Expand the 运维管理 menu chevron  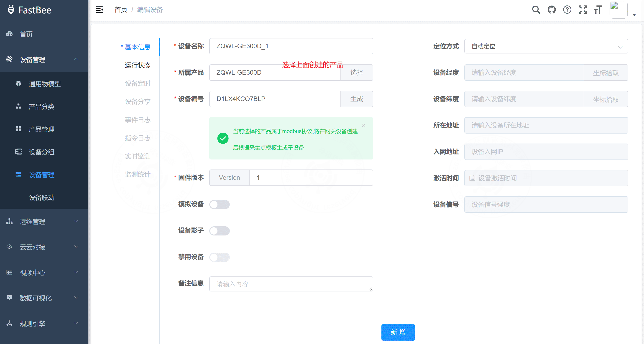point(76,221)
